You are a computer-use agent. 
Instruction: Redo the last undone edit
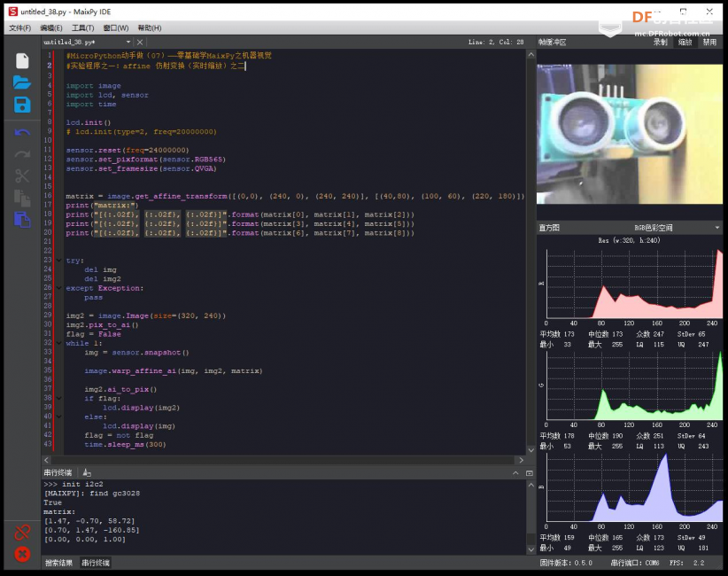[22, 154]
